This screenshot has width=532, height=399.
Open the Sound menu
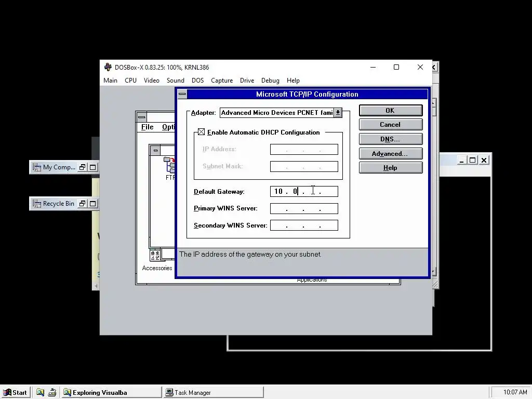tap(176, 81)
